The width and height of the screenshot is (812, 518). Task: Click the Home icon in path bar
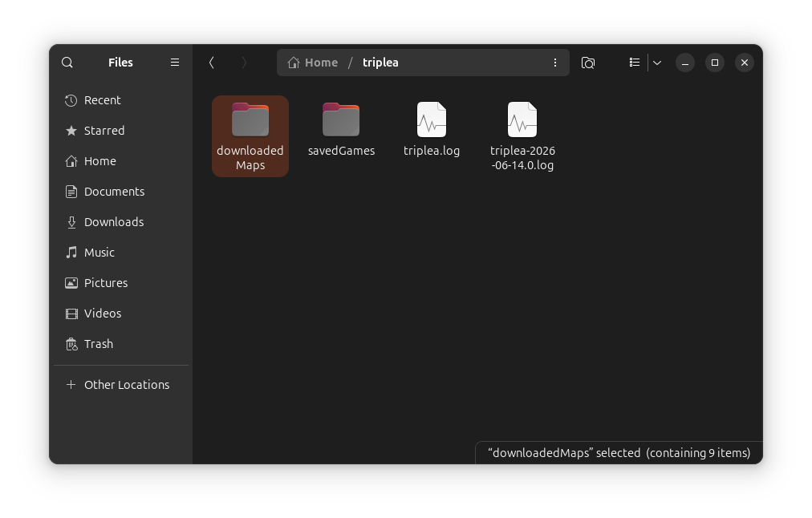click(x=294, y=63)
